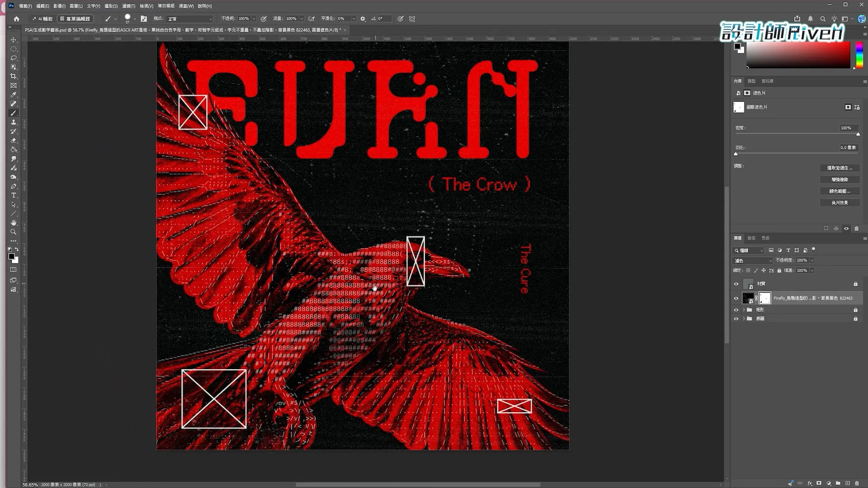
Task: Select the Horizontal Type tool
Action: pyautogui.click(x=14, y=195)
